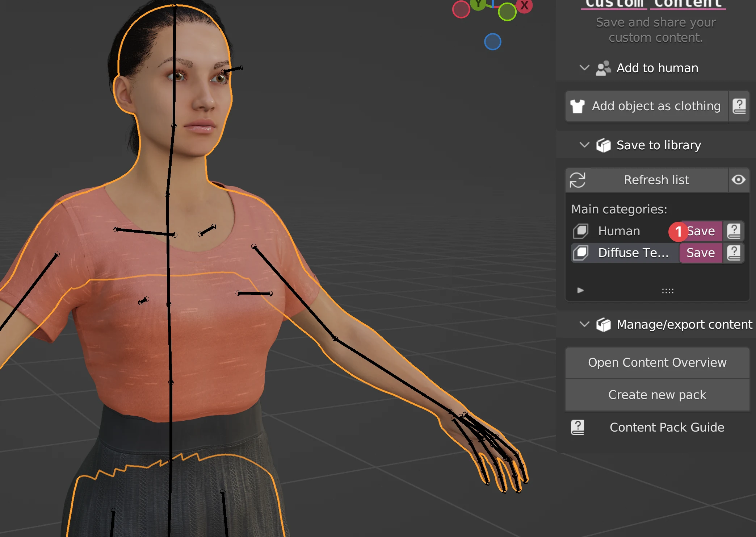Collapse the Add to human section
The image size is (756, 537).
584,68
